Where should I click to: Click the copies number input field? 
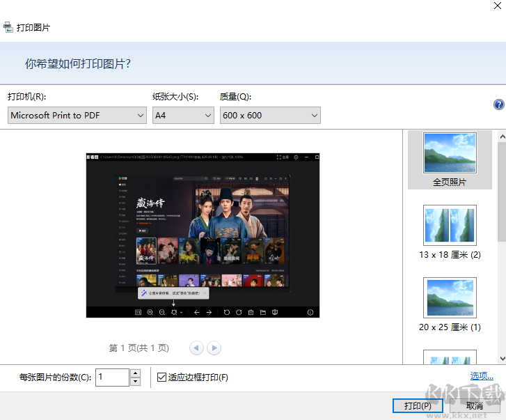(x=111, y=378)
